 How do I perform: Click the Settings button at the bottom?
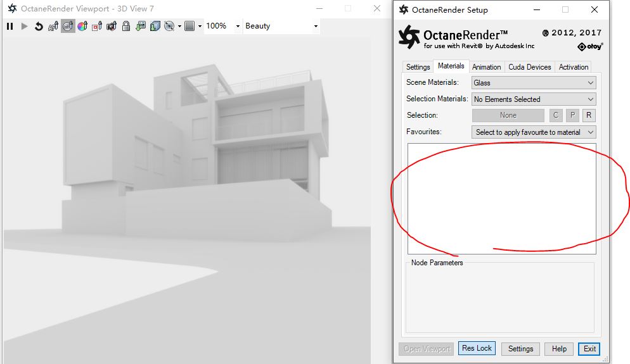click(521, 349)
